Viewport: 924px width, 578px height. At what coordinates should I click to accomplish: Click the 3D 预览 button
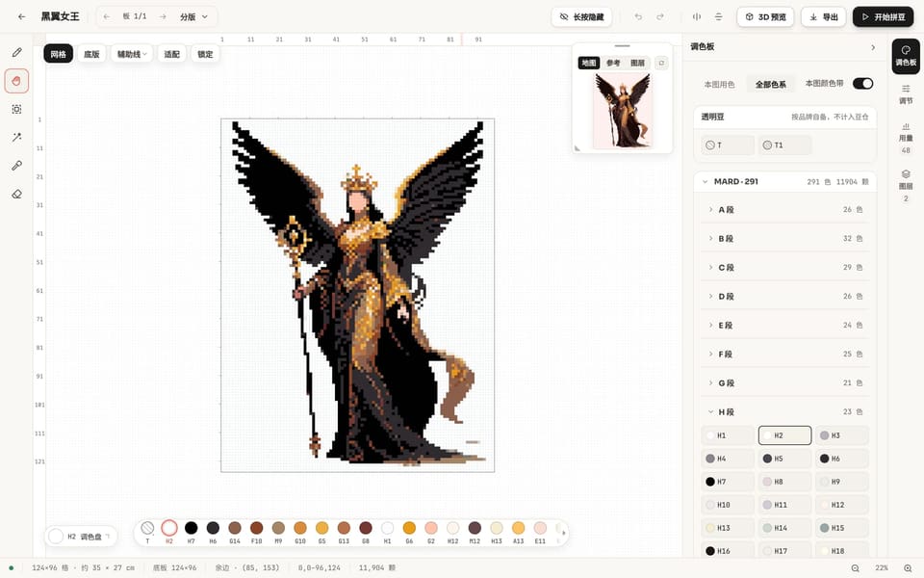point(765,16)
